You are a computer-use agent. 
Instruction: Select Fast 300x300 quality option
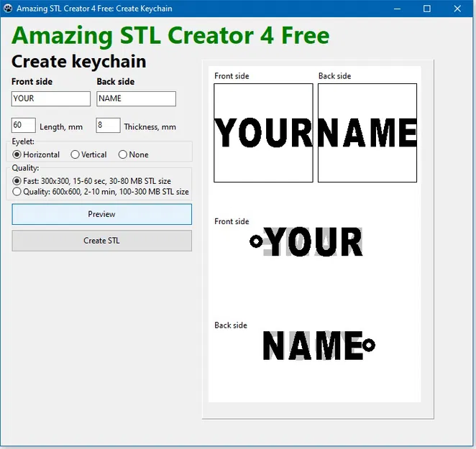(x=92, y=181)
